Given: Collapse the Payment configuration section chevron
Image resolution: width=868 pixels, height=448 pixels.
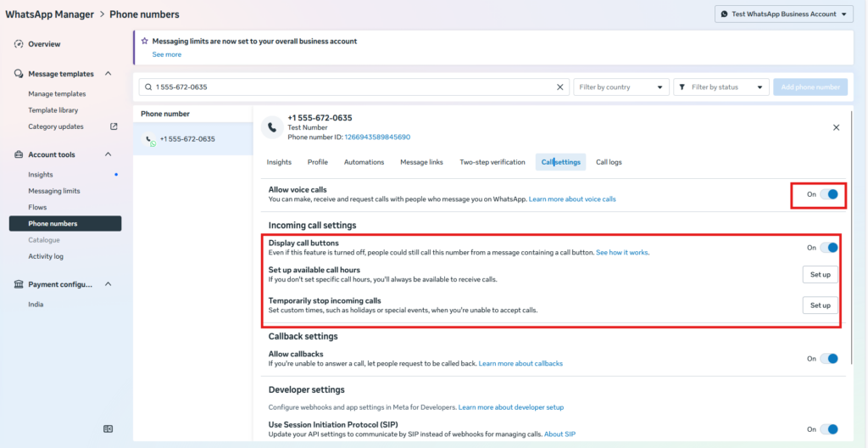Looking at the screenshot, I should click(x=108, y=284).
